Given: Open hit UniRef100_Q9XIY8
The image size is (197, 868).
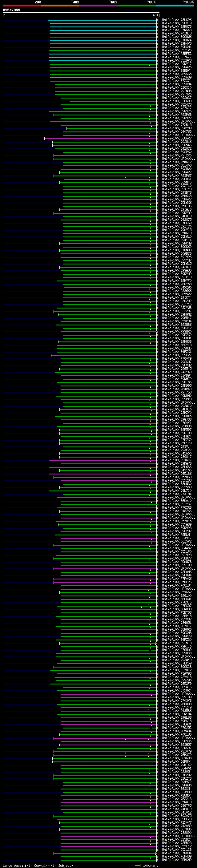Looking at the screenshot, I should [177, 189].
